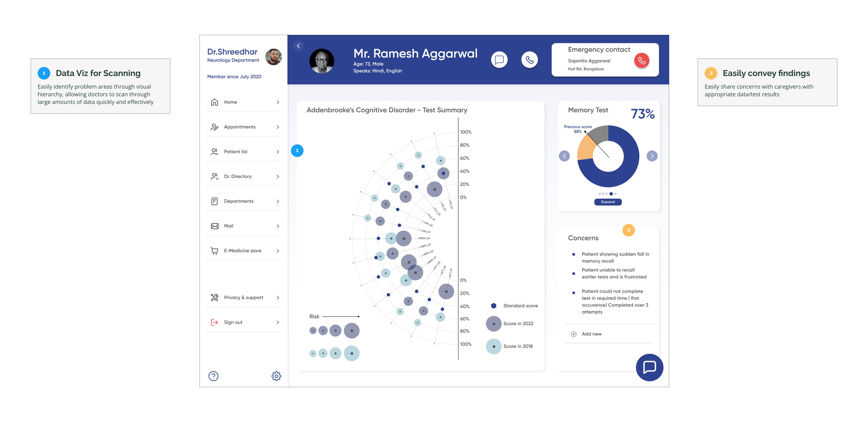This screenshot has width=868, height=422.
Task: Click the plus icon beside Add new
Action: point(574,334)
